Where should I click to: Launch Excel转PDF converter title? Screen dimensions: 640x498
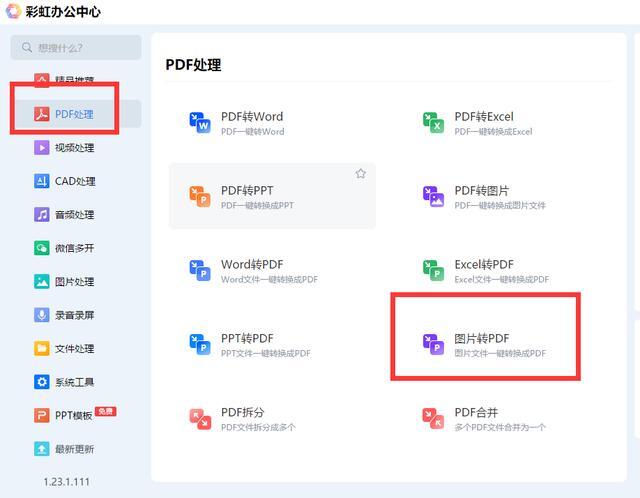point(484,265)
